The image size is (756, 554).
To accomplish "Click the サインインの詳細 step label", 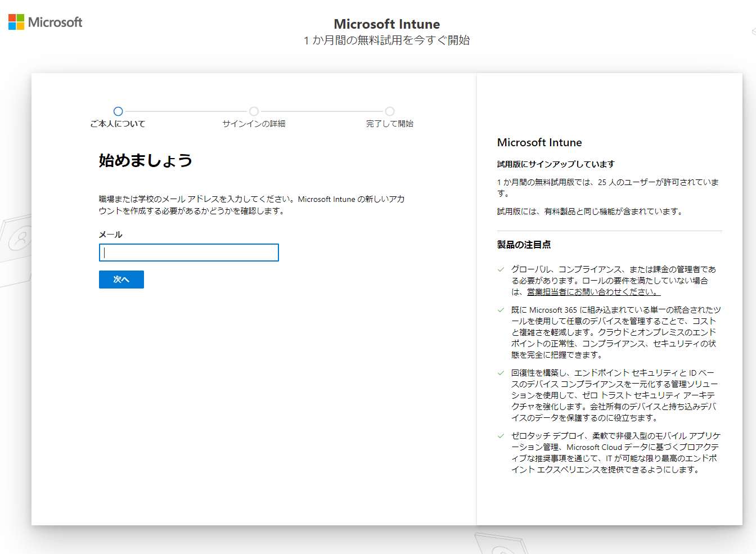I will tap(254, 124).
